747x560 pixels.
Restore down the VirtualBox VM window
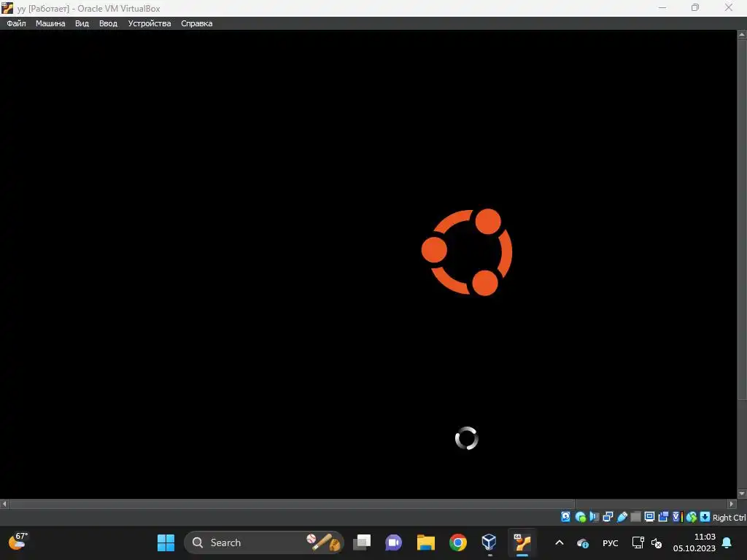click(695, 7)
